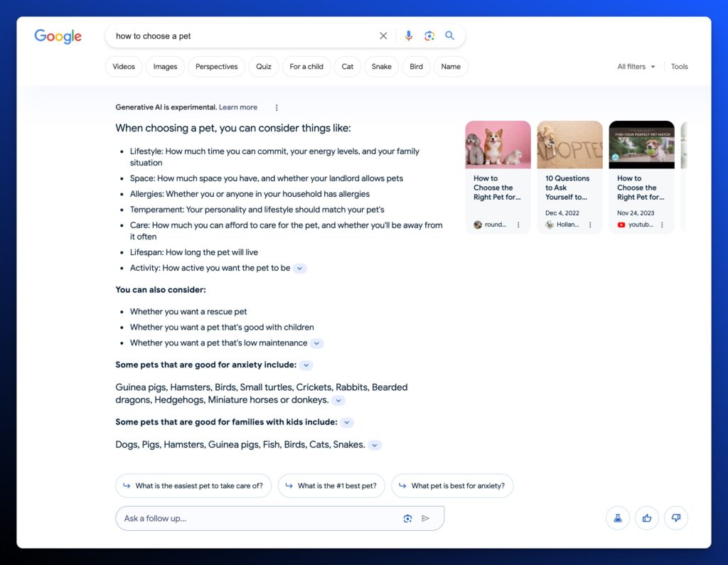Select the Perspectives filter tab

point(216,67)
